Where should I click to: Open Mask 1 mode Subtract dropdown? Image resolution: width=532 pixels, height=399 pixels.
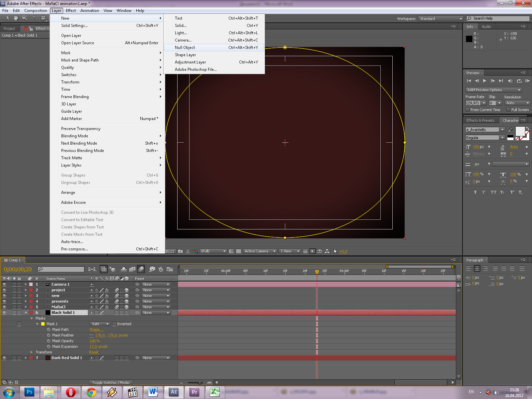point(100,324)
